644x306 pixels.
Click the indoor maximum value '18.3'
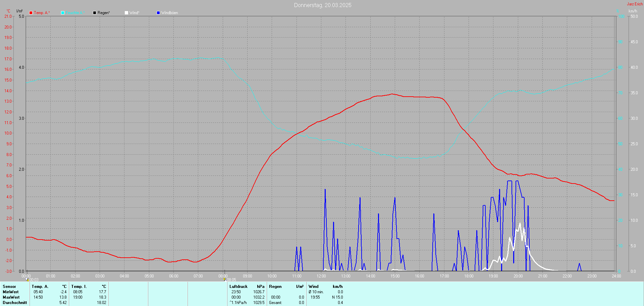point(103,297)
